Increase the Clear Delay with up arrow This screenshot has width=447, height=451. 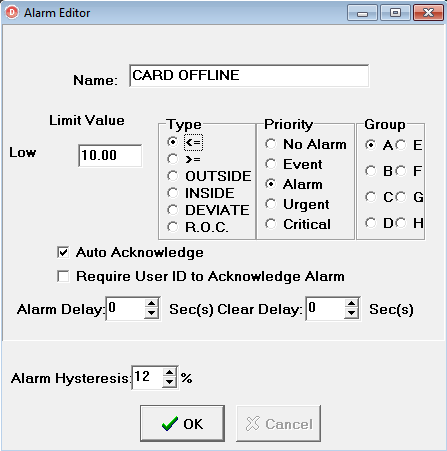pos(351,304)
